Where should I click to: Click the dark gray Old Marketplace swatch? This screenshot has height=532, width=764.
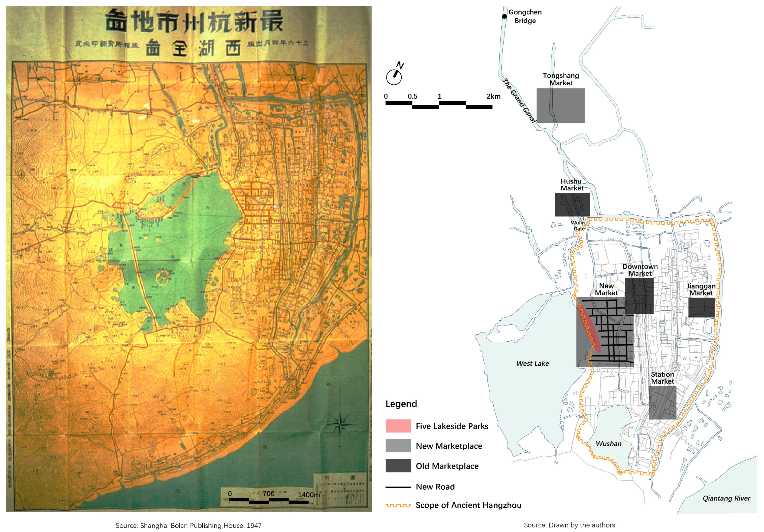398,466
